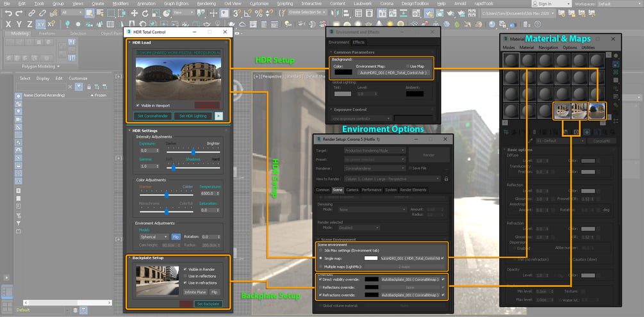Toggle Use in refractions checkbox
The height and width of the screenshot is (317, 644).
pyautogui.click(x=185, y=283)
